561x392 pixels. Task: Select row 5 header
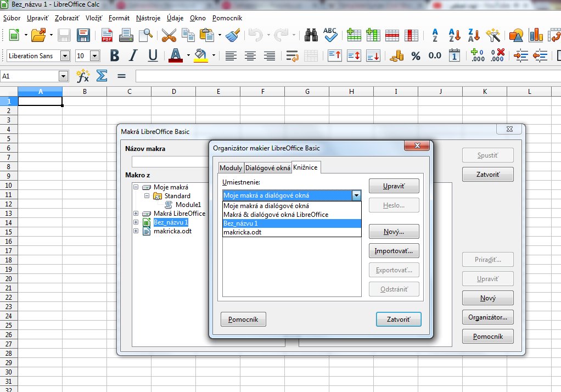pyautogui.click(x=9, y=139)
